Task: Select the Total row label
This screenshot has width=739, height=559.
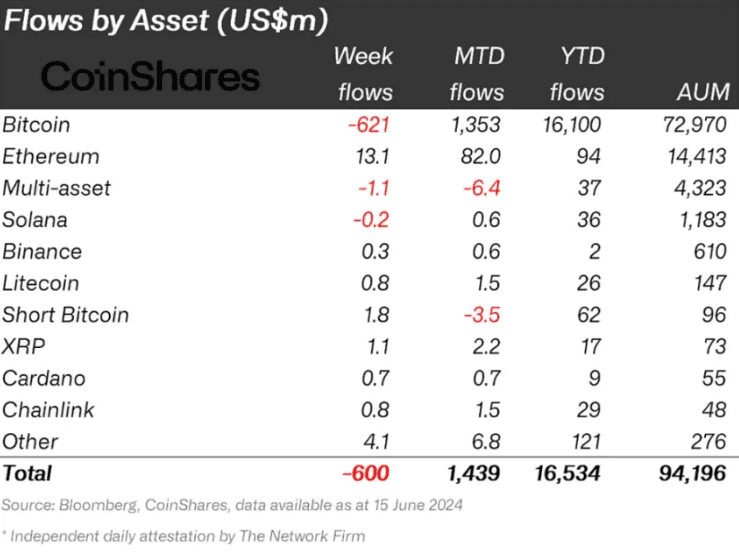Action: (x=28, y=472)
